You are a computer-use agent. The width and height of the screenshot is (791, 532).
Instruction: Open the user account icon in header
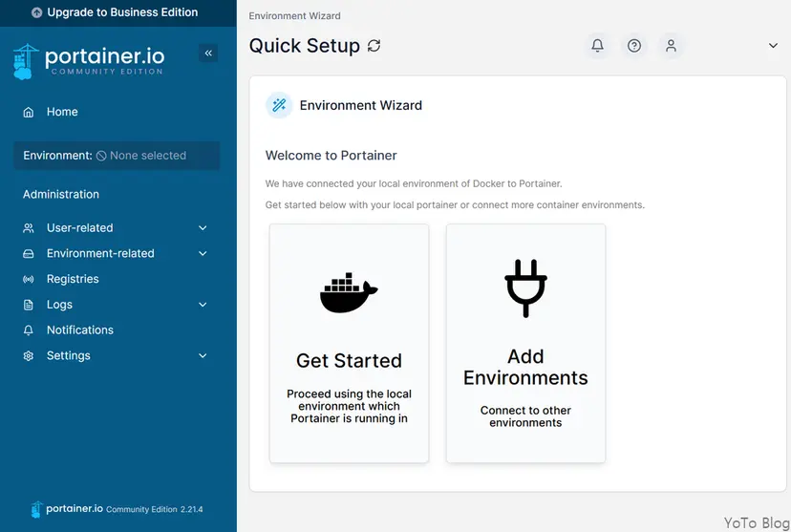671,46
